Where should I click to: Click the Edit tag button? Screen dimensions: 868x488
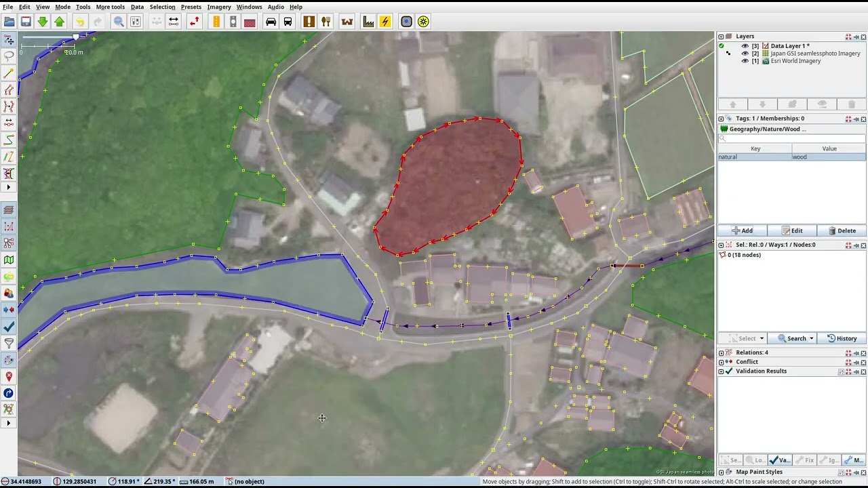[x=792, y=230]
